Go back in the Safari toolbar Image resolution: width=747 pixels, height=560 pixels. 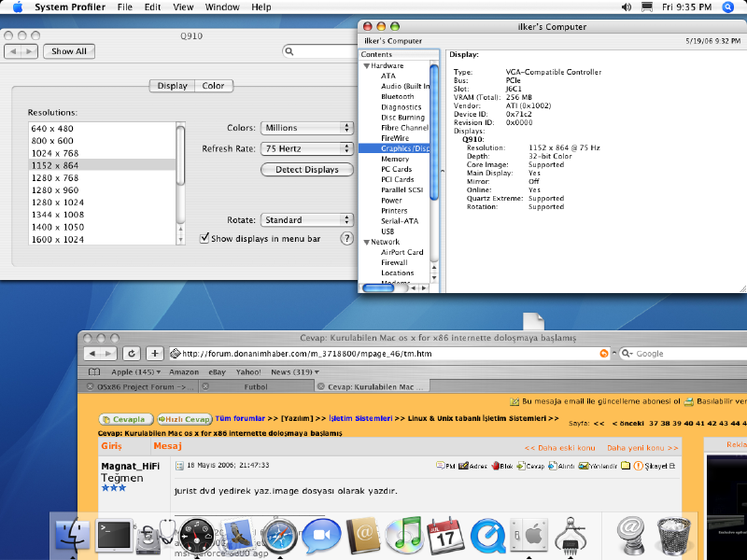coord(92,354)
